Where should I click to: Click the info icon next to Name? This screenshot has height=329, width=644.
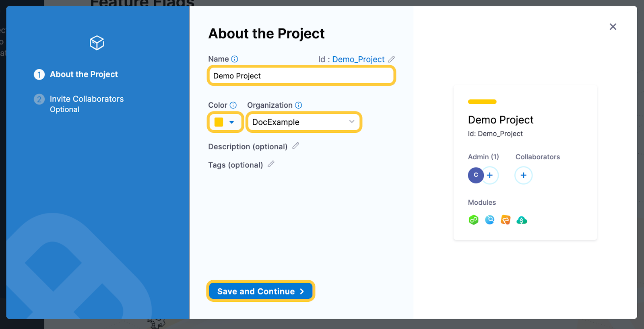click(235, 59)
